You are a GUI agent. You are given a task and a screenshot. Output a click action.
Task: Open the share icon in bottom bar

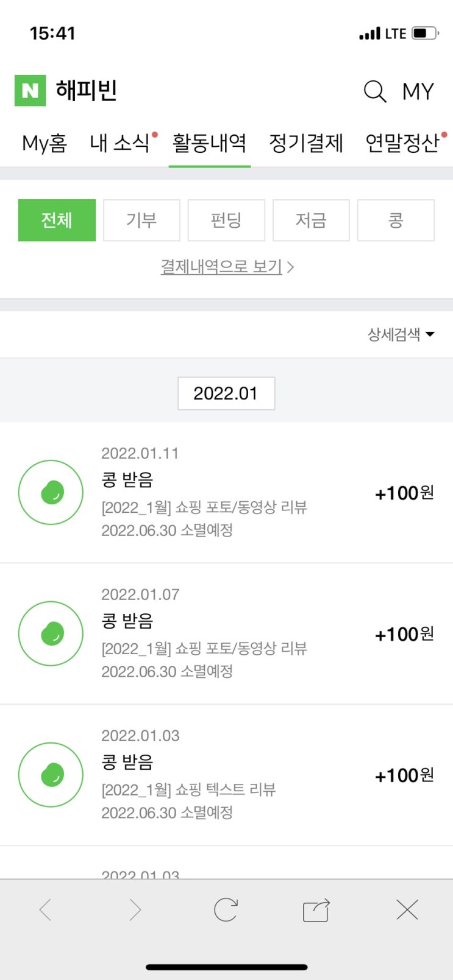[316, 910]
